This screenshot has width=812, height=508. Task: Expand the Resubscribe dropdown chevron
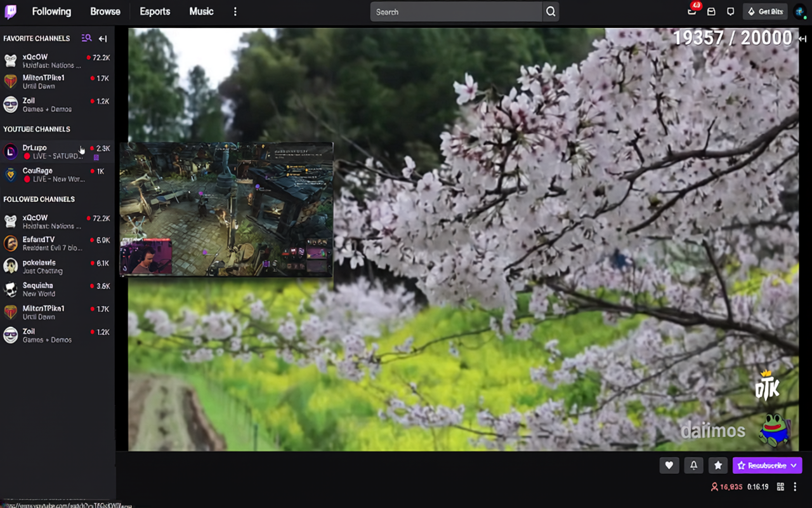[x=794, y=465]
